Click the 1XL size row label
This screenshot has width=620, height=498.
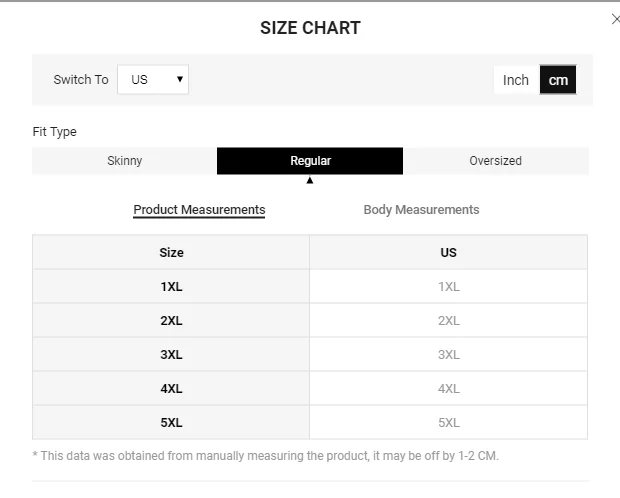pos(171,287)
